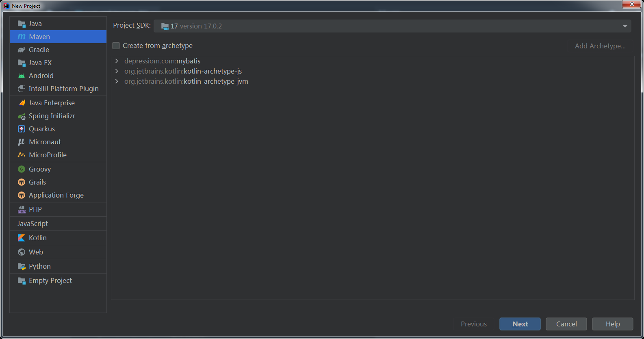Image resolution: width=644 pixels, height=339 pixels.
Task: Choose JavaScript project type
Action: 33,224
